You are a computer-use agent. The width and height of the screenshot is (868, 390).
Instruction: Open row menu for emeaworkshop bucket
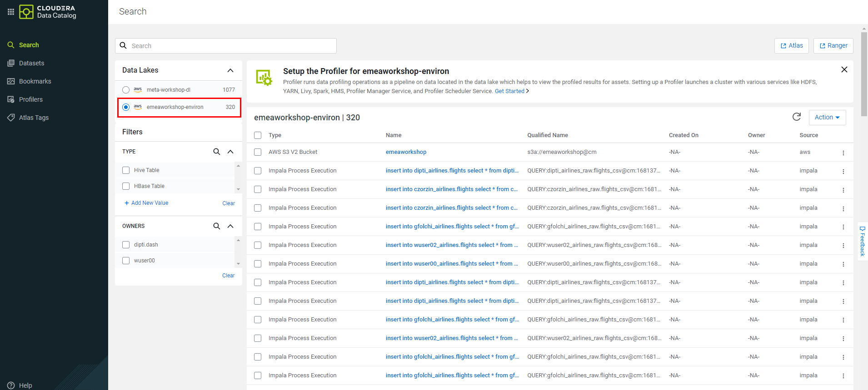click(843, 153)
